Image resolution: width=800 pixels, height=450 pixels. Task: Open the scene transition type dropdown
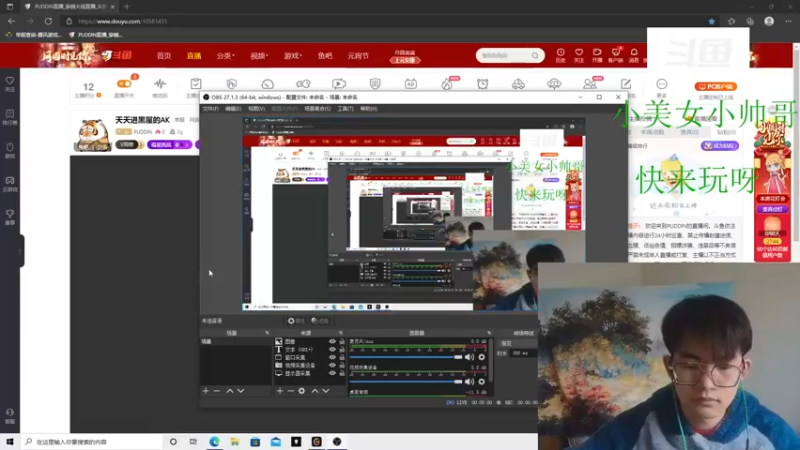518,343
